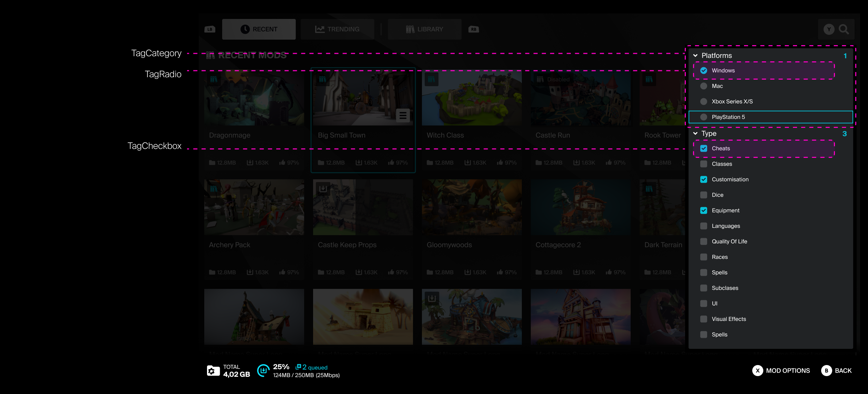868x394 pixels.
Task: Click the total storage folder icon
Action: click(x=213, y=371)
